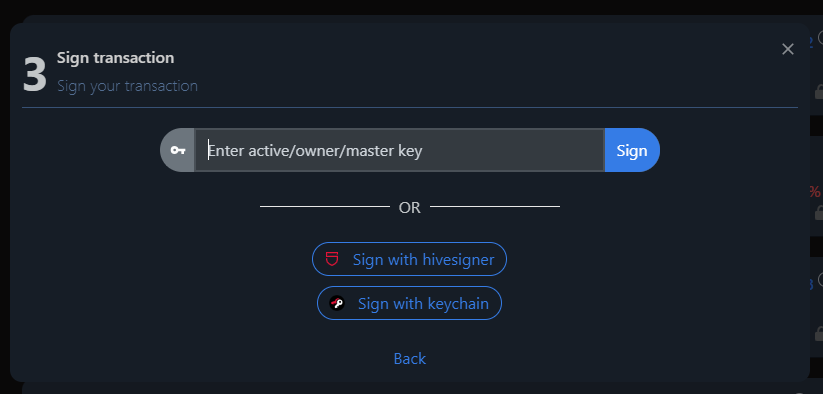Click the lower circular info icon behind dialog

pos(819,280)
